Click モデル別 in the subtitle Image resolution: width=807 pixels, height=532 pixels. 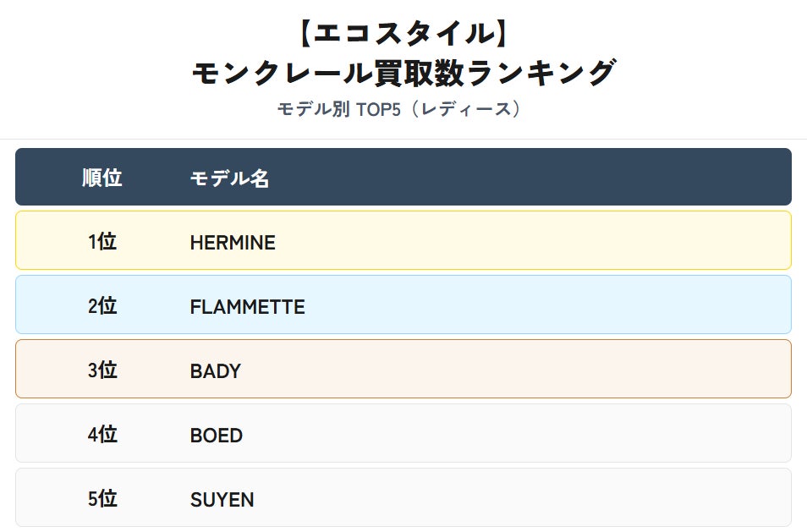[310, 109]
